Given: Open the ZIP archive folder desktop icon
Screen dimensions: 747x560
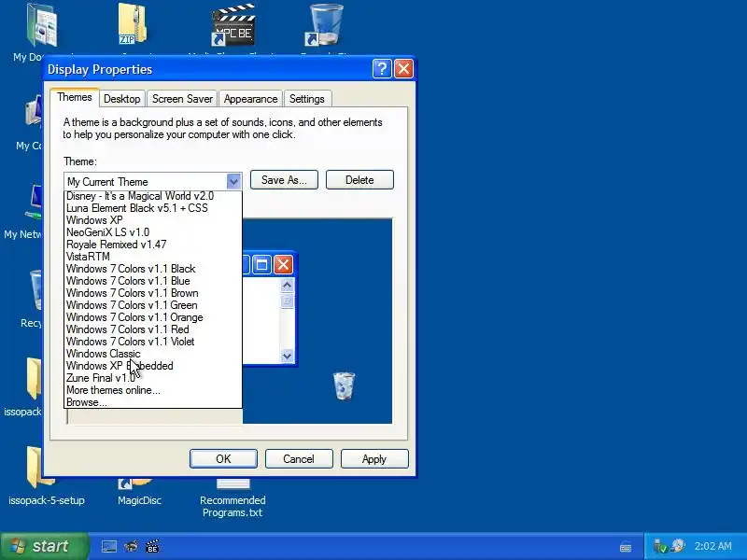Looking at the screenshot, I should pyautogui.click(x=133, y=25).
